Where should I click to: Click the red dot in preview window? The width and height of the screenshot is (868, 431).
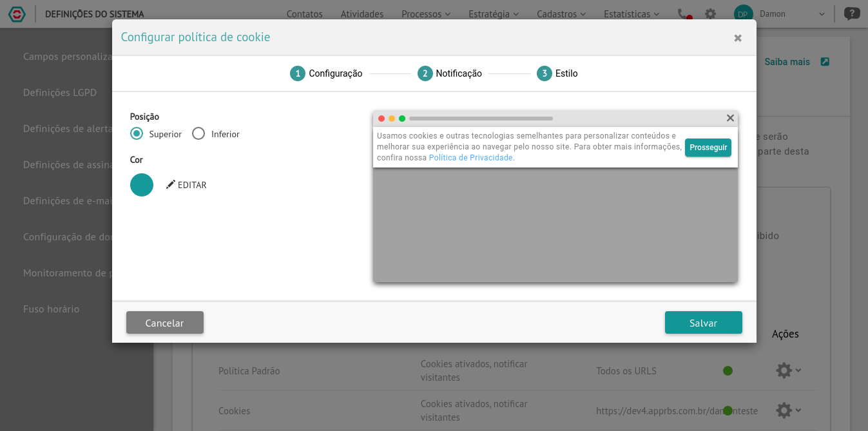click(x=381, y=119)
